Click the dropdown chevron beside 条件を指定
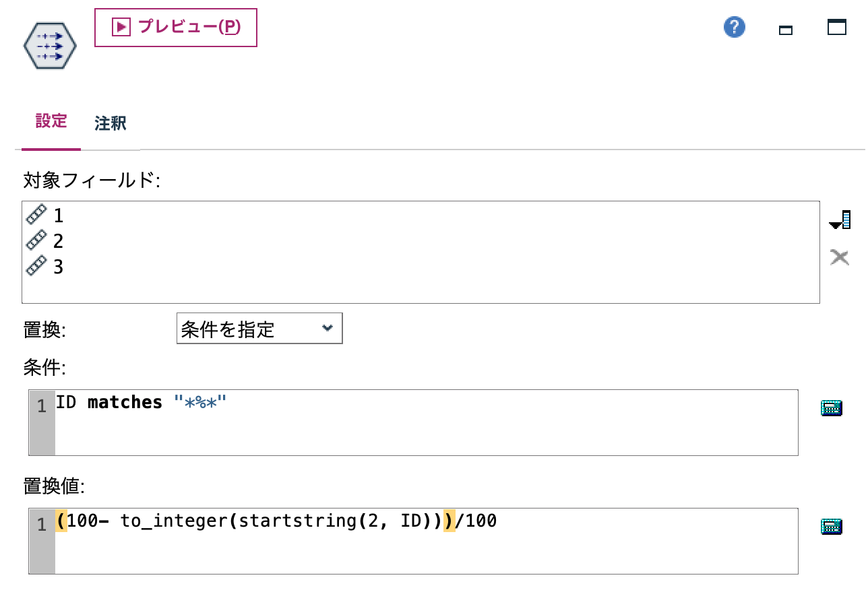The image size is (868, 590). [328, 328]
